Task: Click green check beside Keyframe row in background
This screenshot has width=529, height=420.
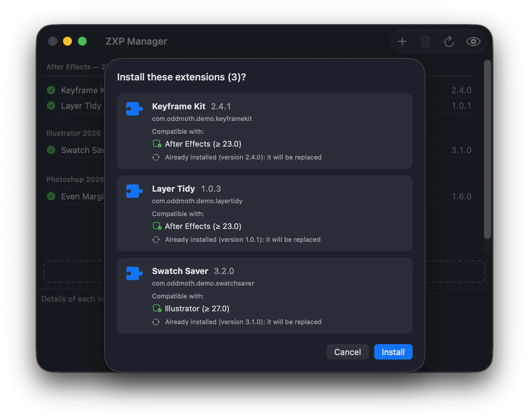Action: pyautogui.click(x=51, y=90)
